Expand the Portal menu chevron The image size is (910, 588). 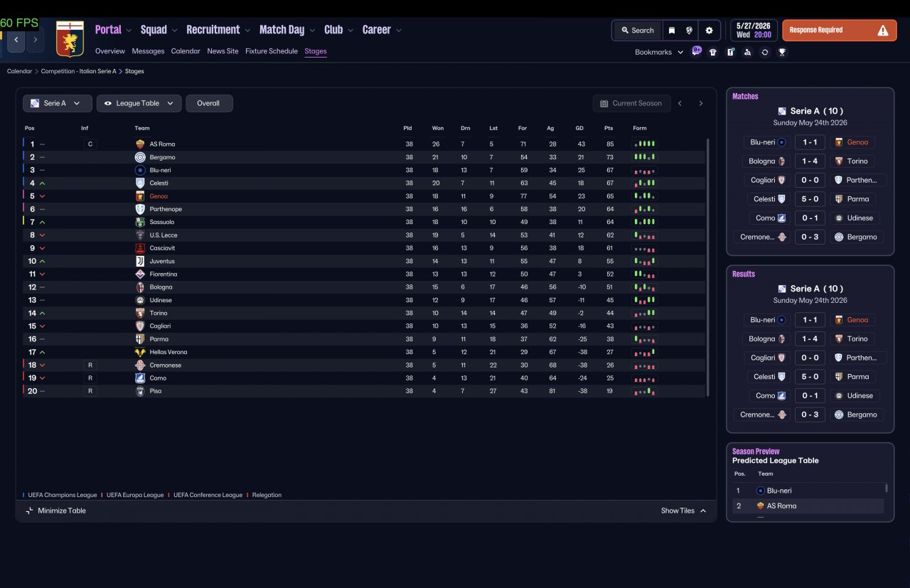pos(129,31)
